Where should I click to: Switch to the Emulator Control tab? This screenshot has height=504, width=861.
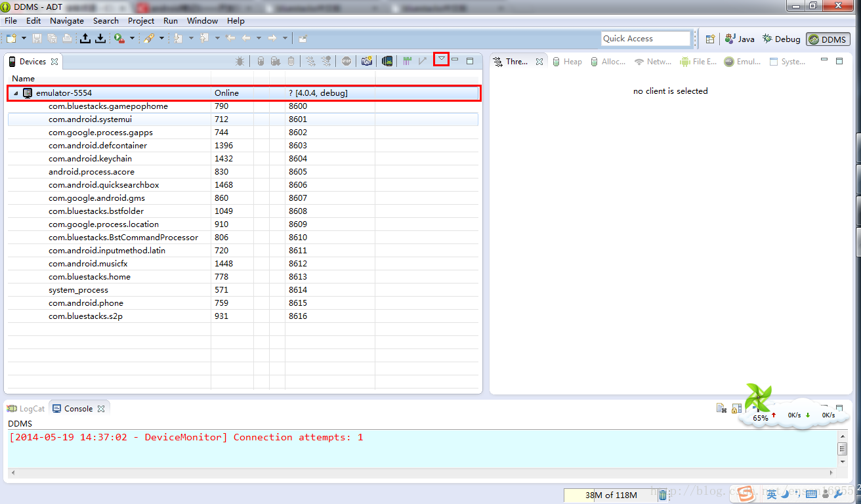point(742,62)
